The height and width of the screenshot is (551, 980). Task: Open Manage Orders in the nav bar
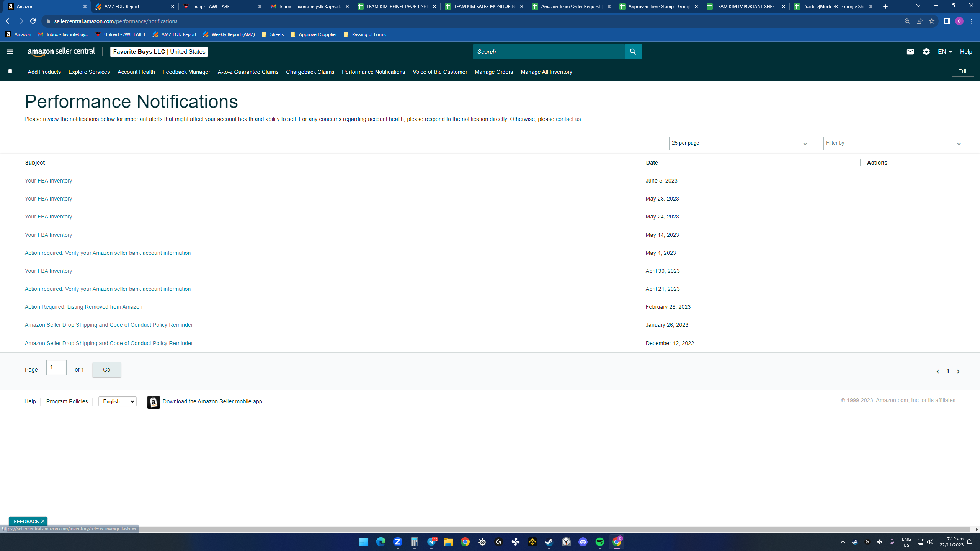494,72
